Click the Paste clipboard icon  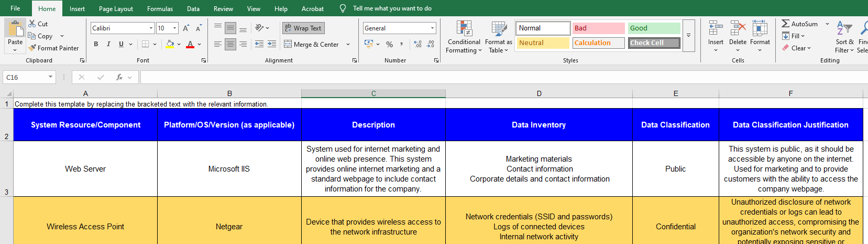pyautogui.click(x=15, y=28)
